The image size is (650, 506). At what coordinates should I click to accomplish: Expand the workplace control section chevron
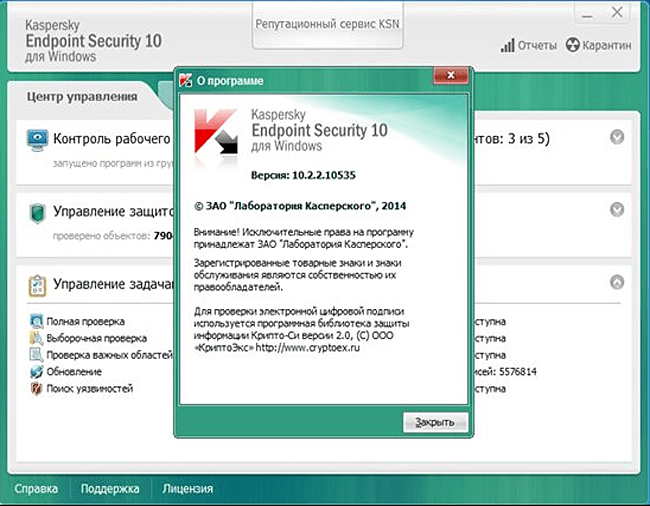(617, 137)
